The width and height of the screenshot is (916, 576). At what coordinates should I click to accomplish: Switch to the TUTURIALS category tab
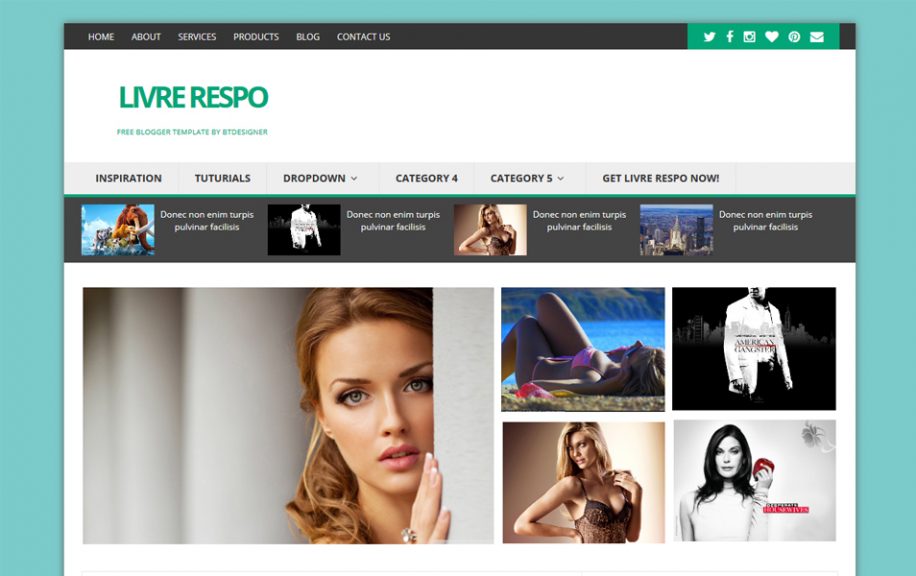coord(221,177)
